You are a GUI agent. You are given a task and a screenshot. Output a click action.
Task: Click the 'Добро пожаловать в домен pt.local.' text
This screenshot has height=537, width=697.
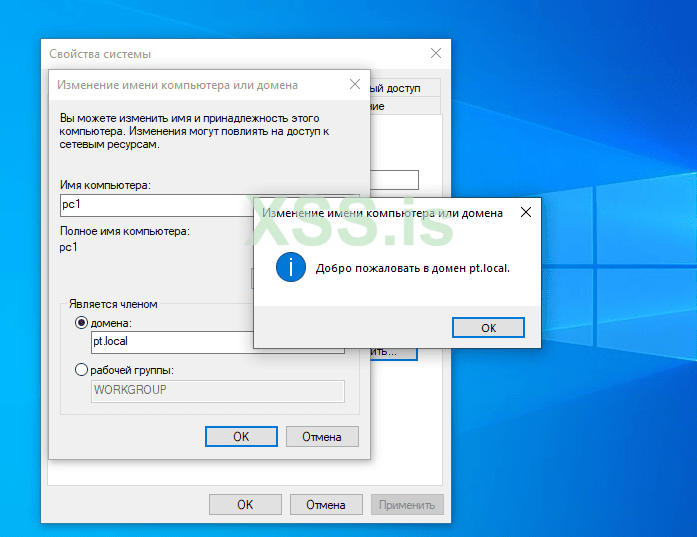[x=413, y=268]
